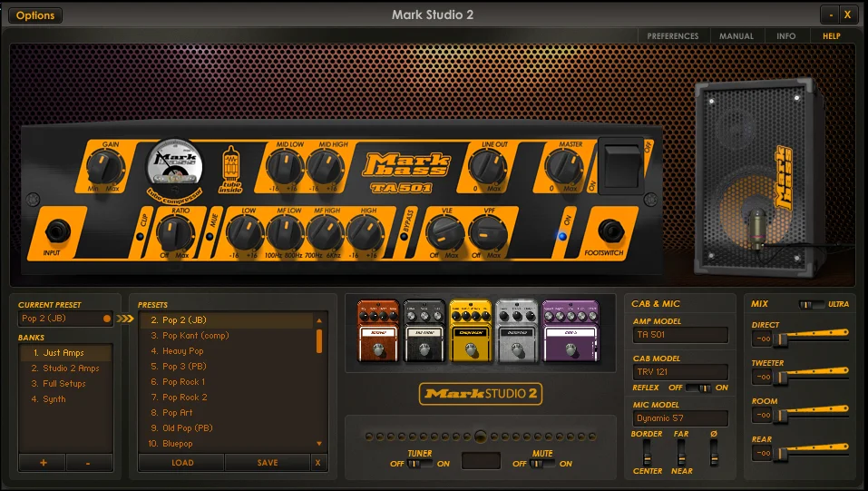Image resolution: width=868 pixels, height=491 pixels.
Task: Toggle the Tuner on/off switch
Action: click(420, 463)
